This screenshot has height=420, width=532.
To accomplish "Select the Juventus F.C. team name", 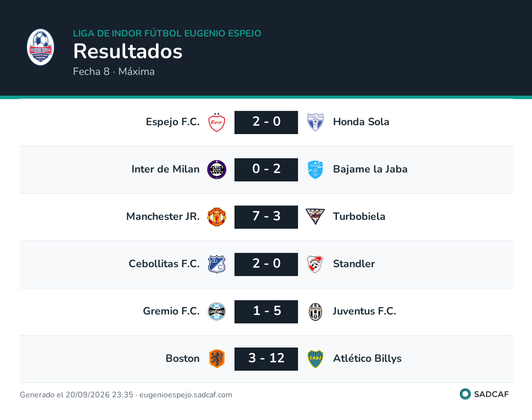I will 365,311.
